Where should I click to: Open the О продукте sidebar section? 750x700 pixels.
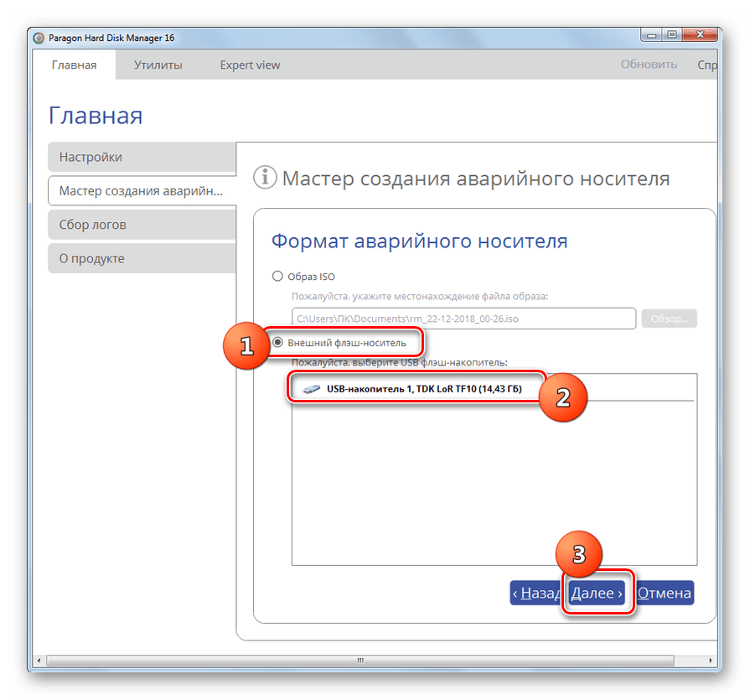(x=141, y=258)
